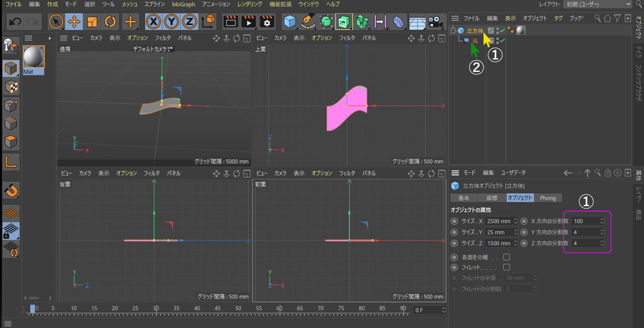Click the Undo arrow icon
The width and height of the screenshot is (644, 328).
[x=15, y=22]
